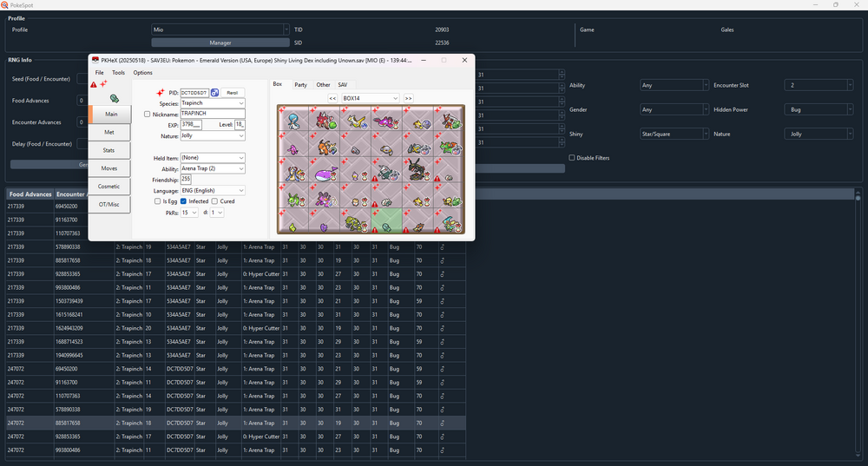Select the green highlighted box slot
Viewport: 868px width, 466px height.
(386, 221)
